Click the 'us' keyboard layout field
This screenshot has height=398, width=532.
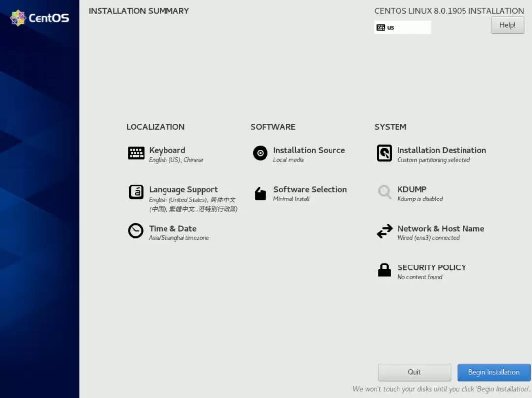pyautogui.click(x=402, y=27)
